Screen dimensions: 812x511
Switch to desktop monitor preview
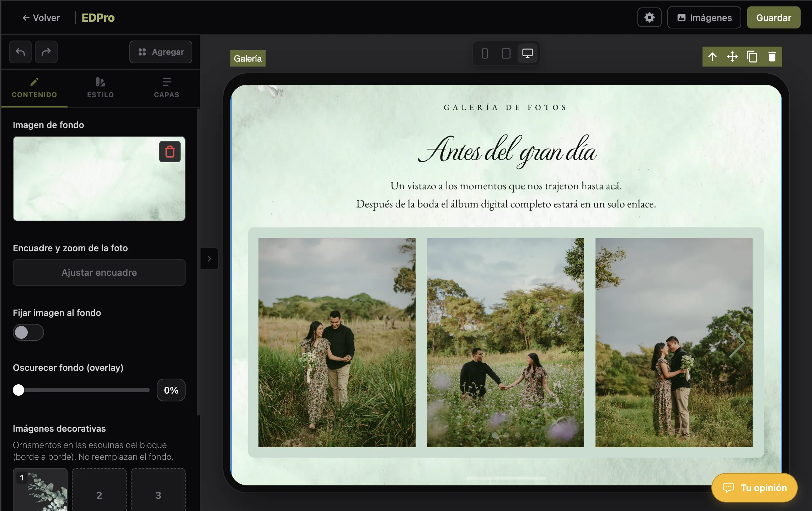coord(527,53)
